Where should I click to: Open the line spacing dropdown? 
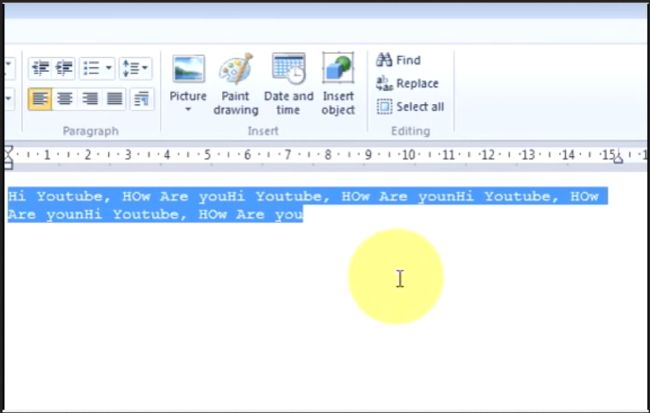(136, 68)
